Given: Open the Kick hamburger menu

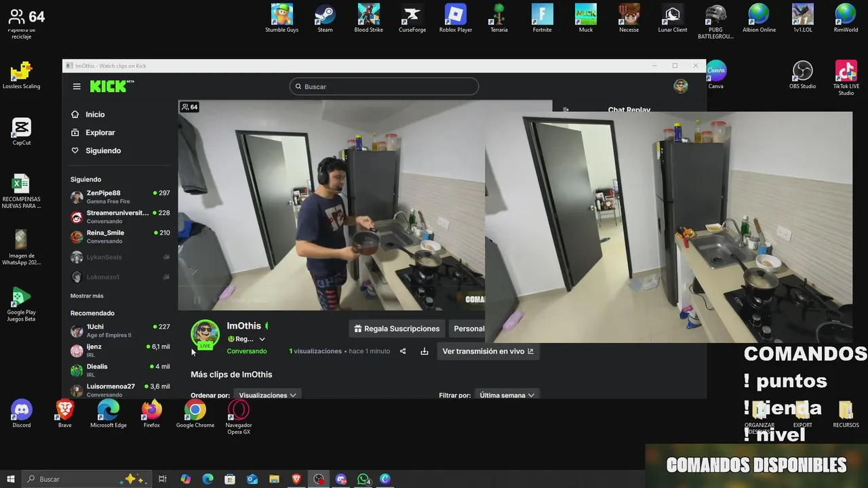Looking at the screenshot, I should click(77, 86).
